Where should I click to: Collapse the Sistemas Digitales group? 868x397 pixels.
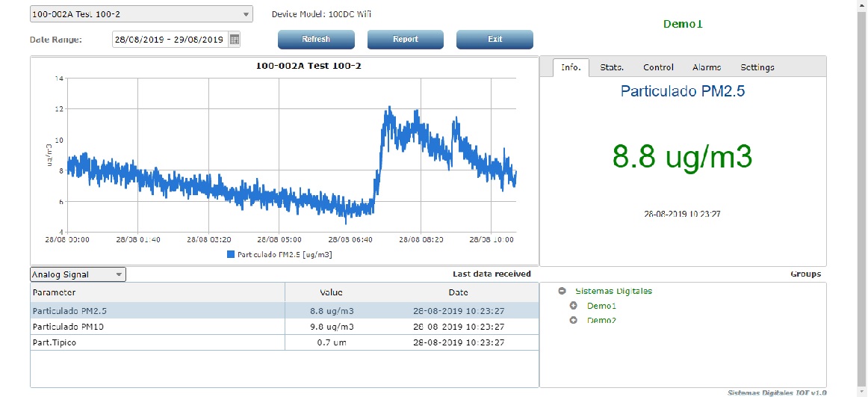click(562, 291)
